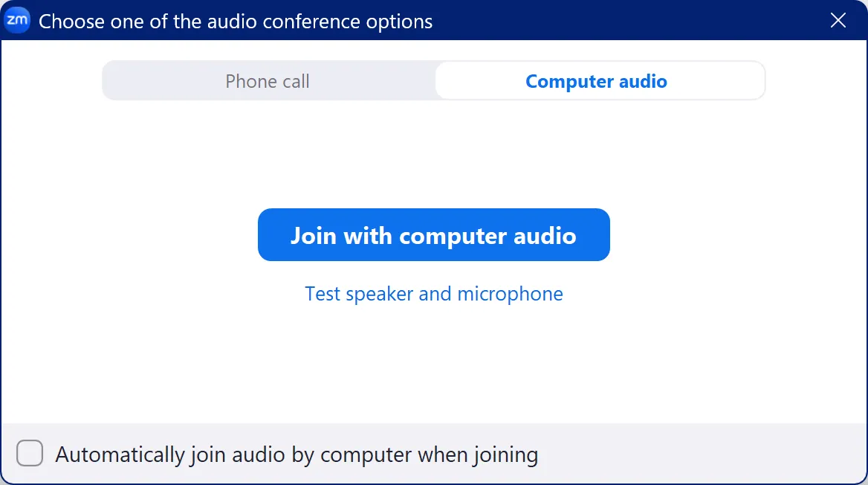Choose Phone call as the audio option
Image resolution: width=868 pixels, height=485 pixels.
268,81
